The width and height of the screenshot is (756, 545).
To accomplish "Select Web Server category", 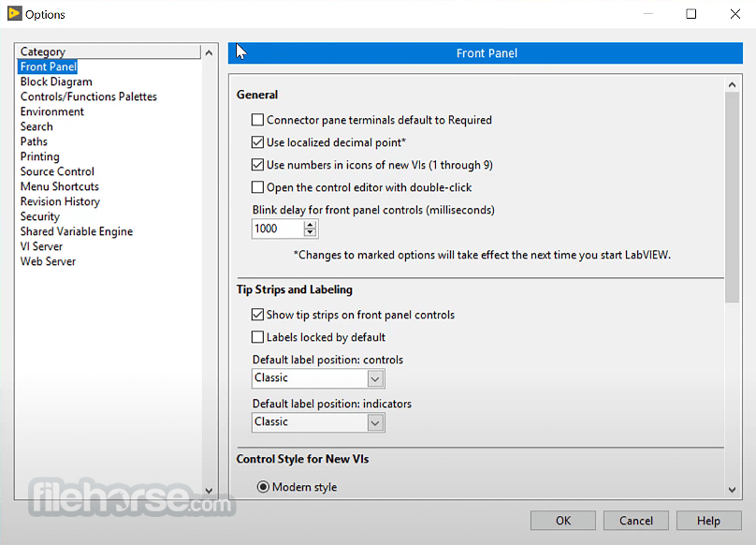I will [x=48, y=261].
